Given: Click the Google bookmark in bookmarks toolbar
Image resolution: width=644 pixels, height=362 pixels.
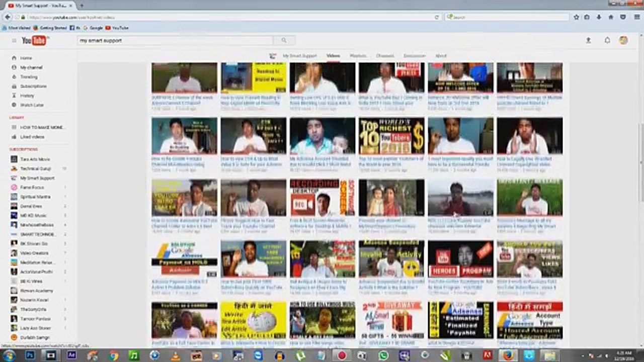Looking at the screenshot, I should click(93, 28).
